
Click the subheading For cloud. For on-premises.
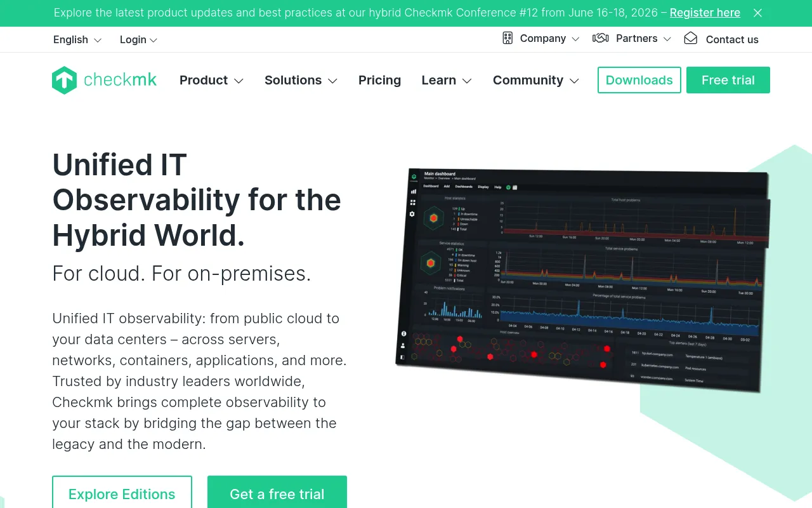pos(181,273)
